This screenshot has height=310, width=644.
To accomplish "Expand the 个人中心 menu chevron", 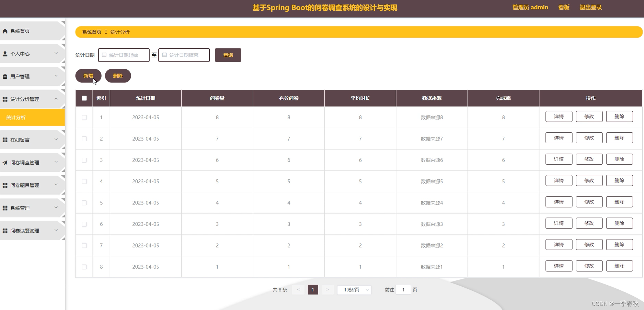I will pos(56,53).
